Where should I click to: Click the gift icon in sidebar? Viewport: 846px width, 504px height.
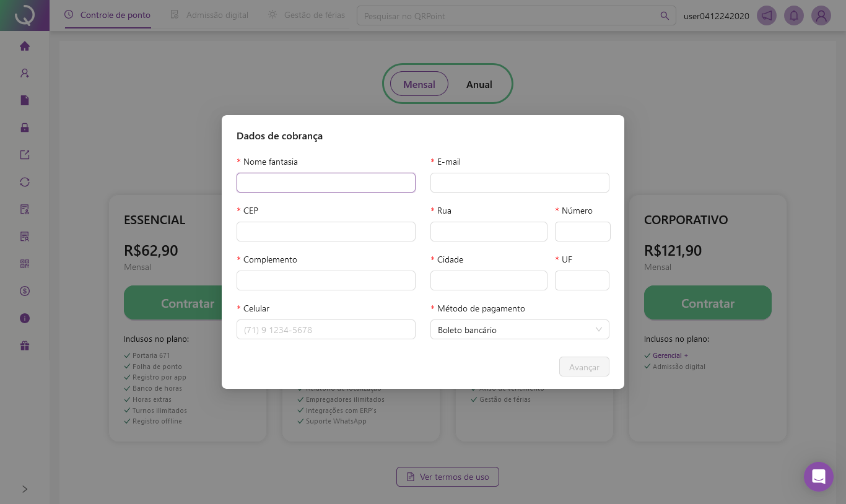click(25, 345)
